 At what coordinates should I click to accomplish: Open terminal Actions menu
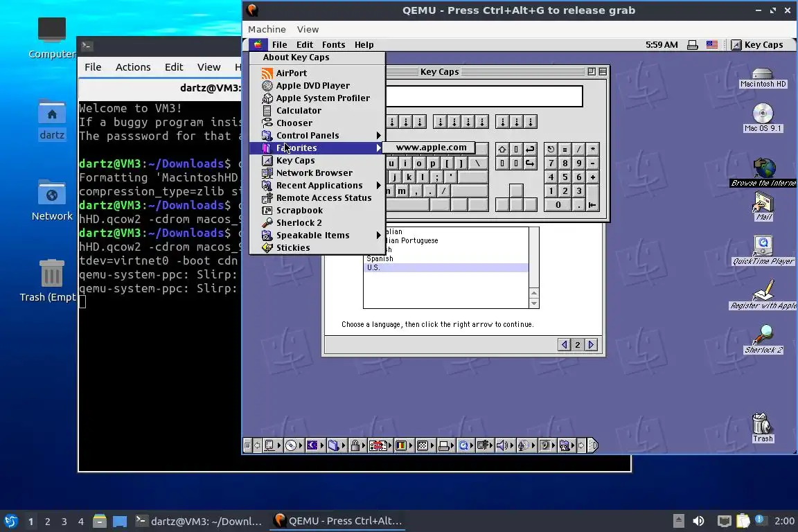[x=133, y=67]
